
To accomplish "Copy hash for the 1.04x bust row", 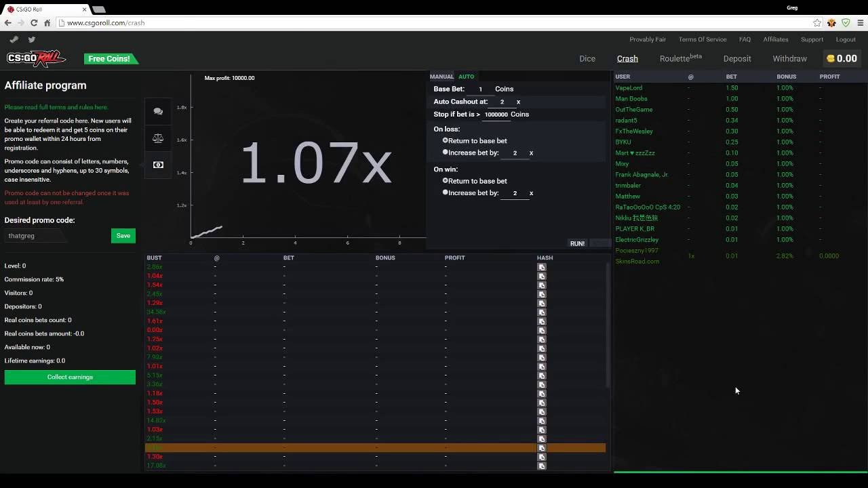I will tap(542, 276).
